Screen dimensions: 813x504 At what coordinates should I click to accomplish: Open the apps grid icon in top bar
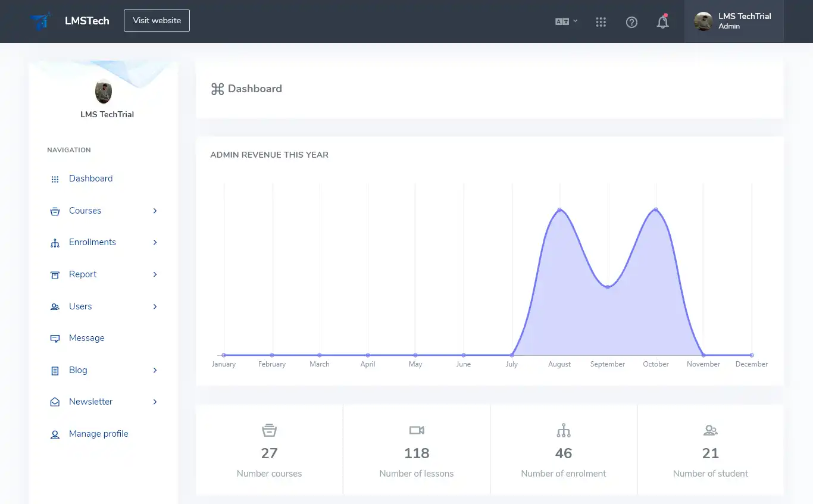601,21
